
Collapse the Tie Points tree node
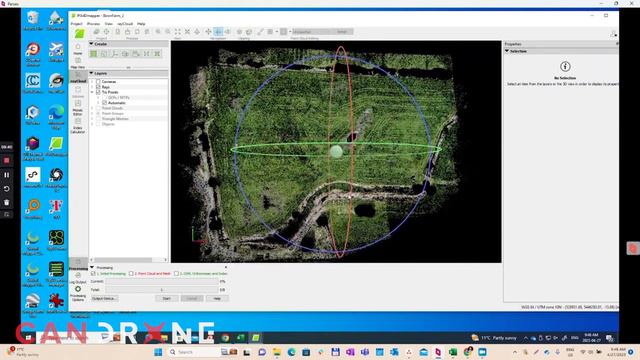(x=92, y=92)
